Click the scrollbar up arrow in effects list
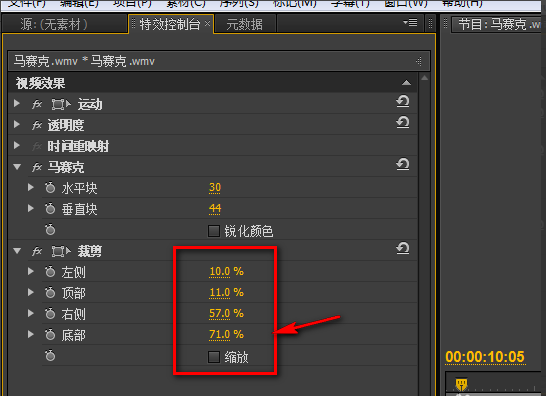This screenshot has height=396, width=546. tap(424, 78)
